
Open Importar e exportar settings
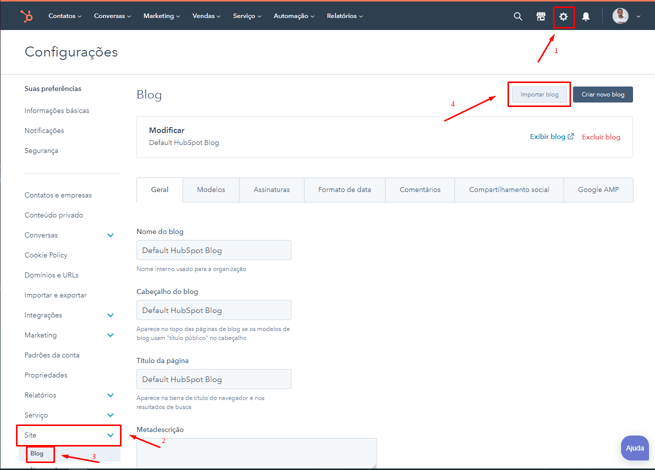(x=56, y=295)
